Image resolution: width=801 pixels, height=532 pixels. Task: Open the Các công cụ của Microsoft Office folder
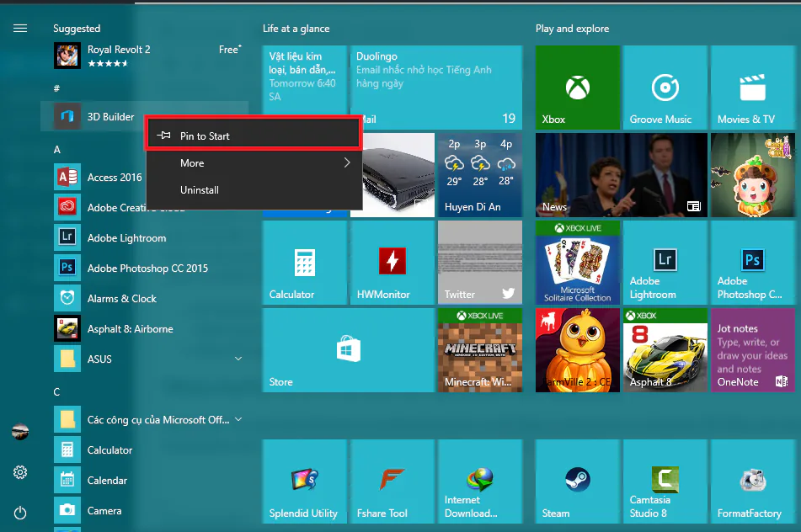pyautogui.click(x=147, y=420)
